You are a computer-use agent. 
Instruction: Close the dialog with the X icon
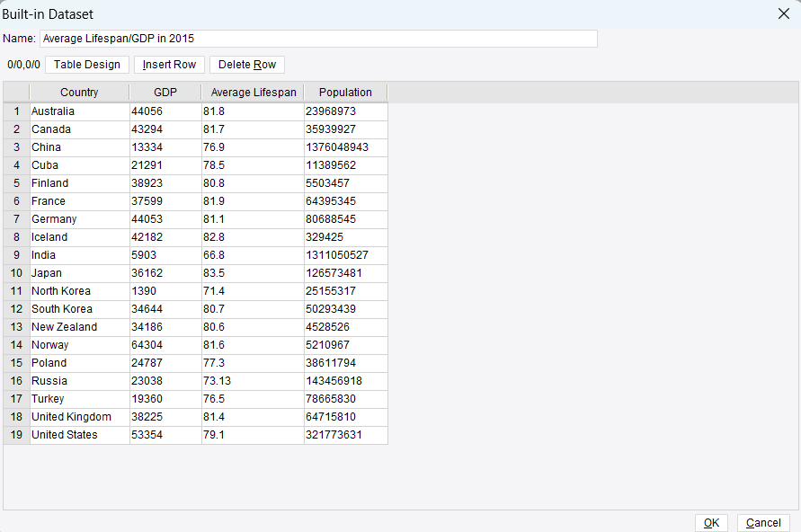[784, 13]
